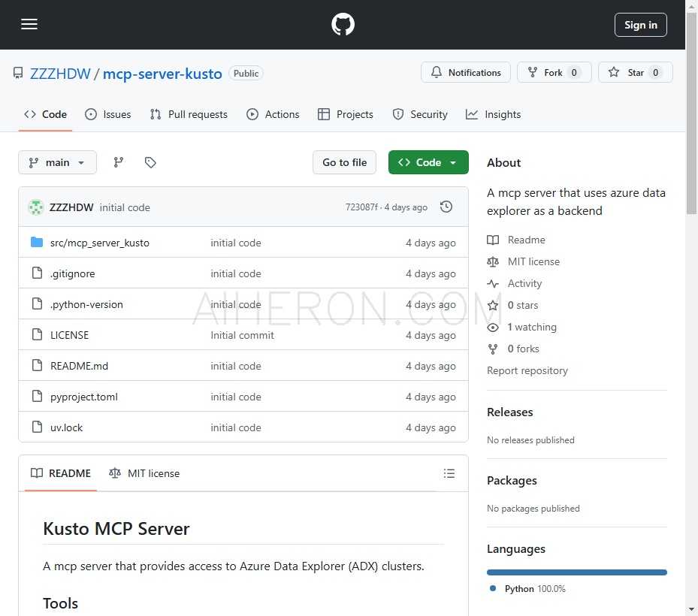Open the uv.lock file
Viewport: 698px width, 616px height.
click(66, 427)
